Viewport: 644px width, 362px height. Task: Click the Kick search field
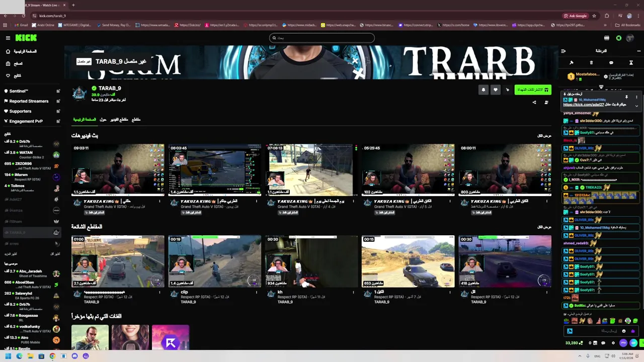(322, 38)
